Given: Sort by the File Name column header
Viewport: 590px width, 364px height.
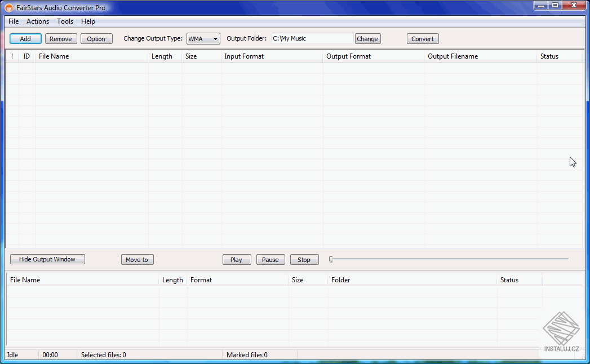Looking at the screenshot, I should tap(92, 56).
